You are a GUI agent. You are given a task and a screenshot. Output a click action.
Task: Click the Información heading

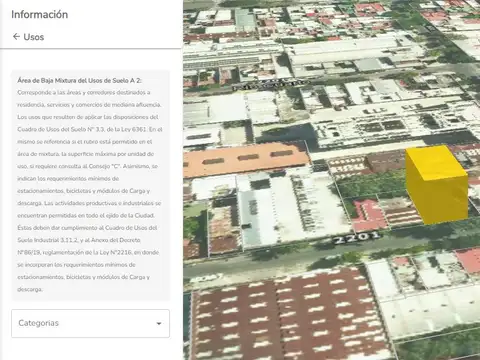(39, 14)
